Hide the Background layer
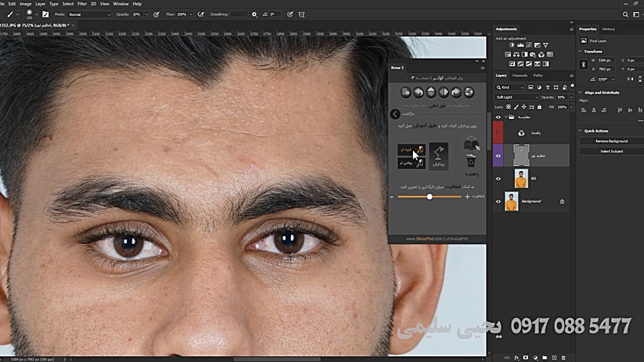Screen dimensions: 644x362 click(498, 202)
